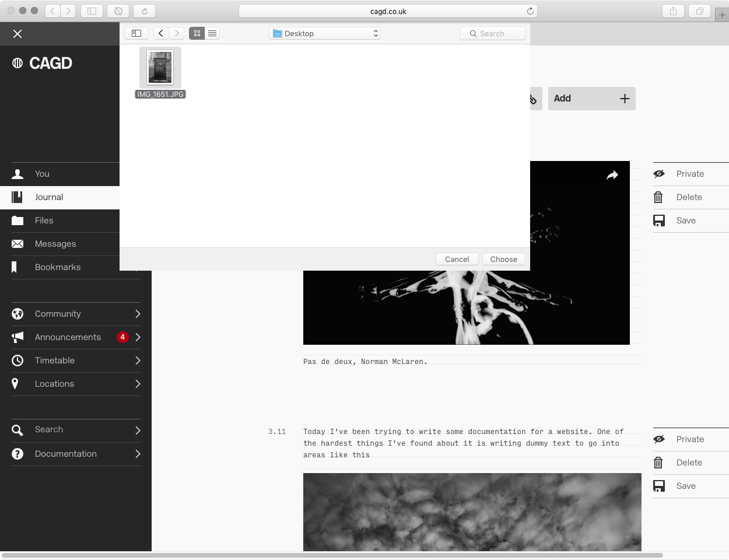Expand the Locations chevron
The height and width of the screenshot is (560, 729).
pos(138,384)
